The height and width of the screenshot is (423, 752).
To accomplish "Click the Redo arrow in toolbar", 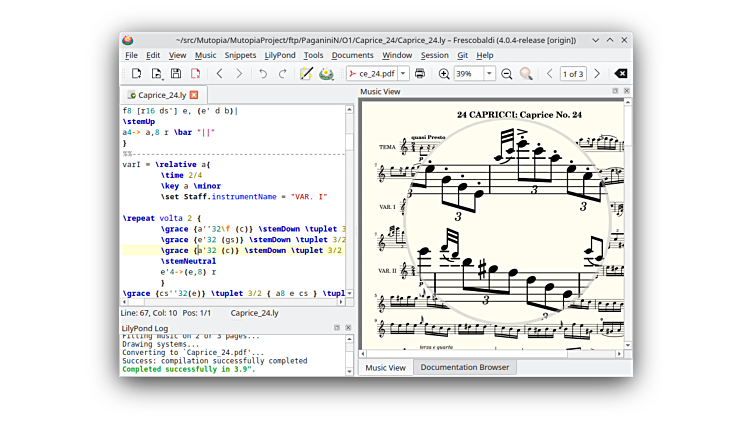I will coord(282,74).
